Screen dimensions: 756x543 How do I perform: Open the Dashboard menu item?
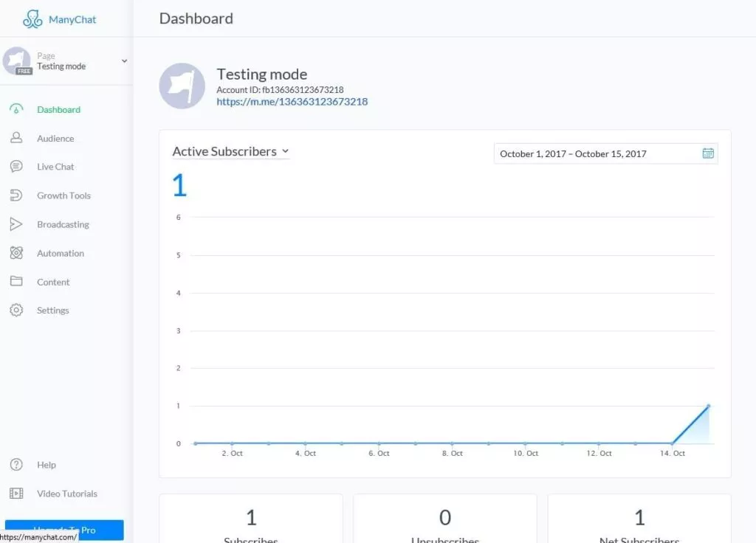point(59,109)
